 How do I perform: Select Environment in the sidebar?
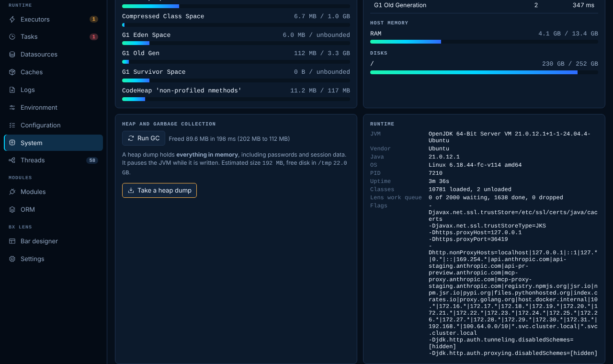coord(53,108)
